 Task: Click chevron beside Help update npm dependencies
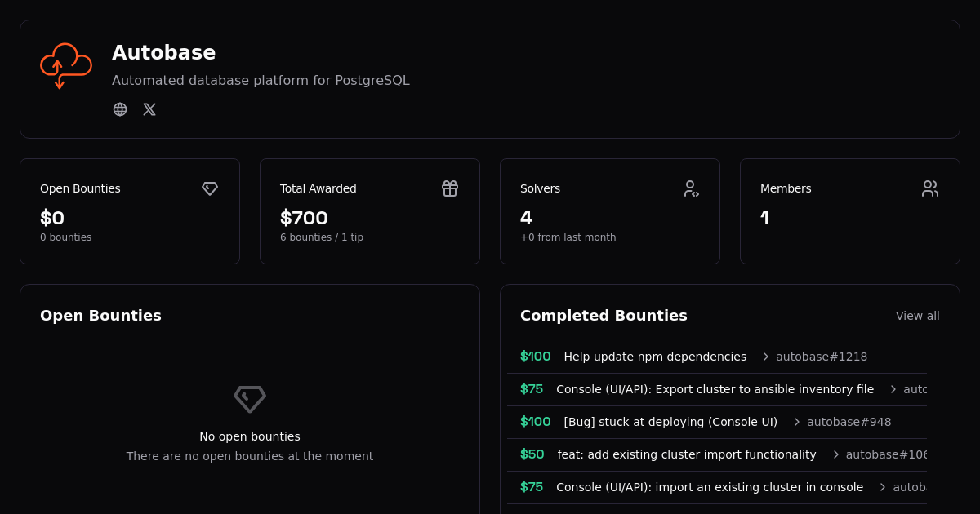tap(766, 357)
